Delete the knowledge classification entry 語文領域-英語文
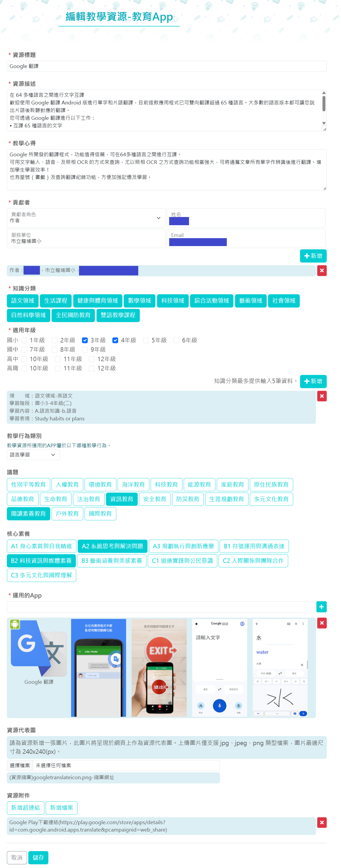The image size is (341, 868). [322, 396]
